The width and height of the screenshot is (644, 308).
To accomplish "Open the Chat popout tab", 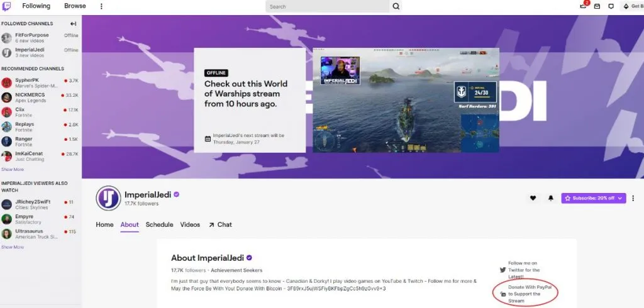I will click(220, 224).
